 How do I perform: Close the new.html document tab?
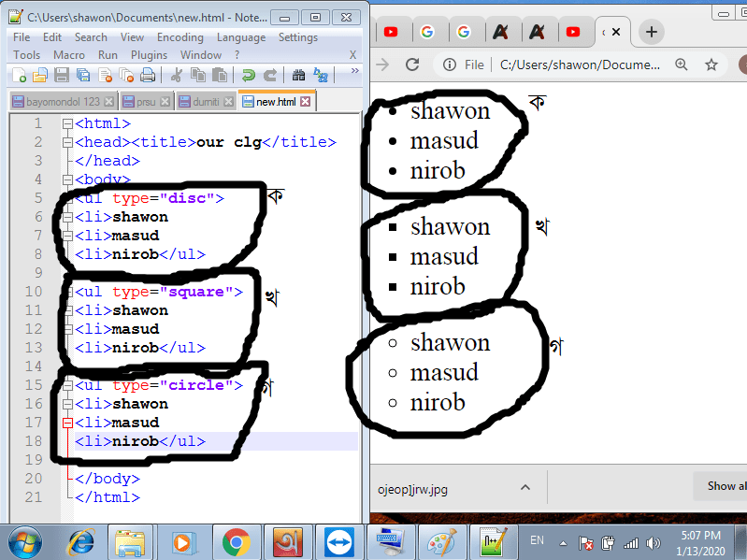click(307, 101)
